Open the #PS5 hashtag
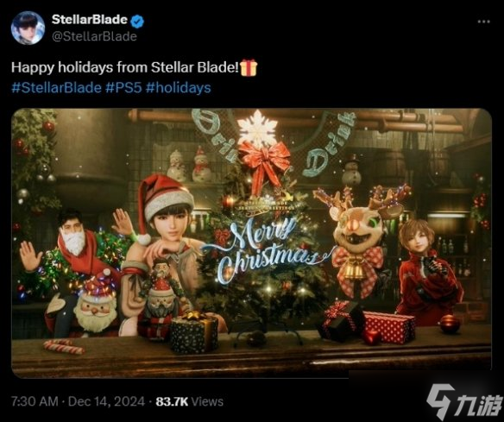 [x=123, y=87]
